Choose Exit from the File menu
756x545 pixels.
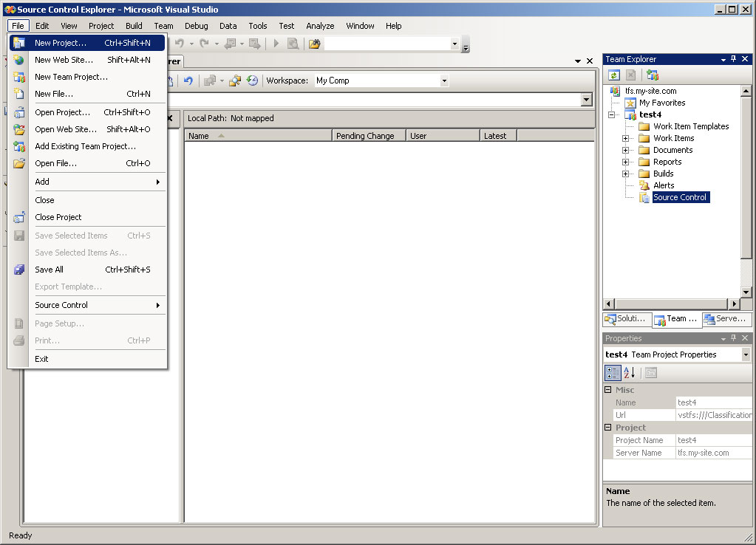87,359
